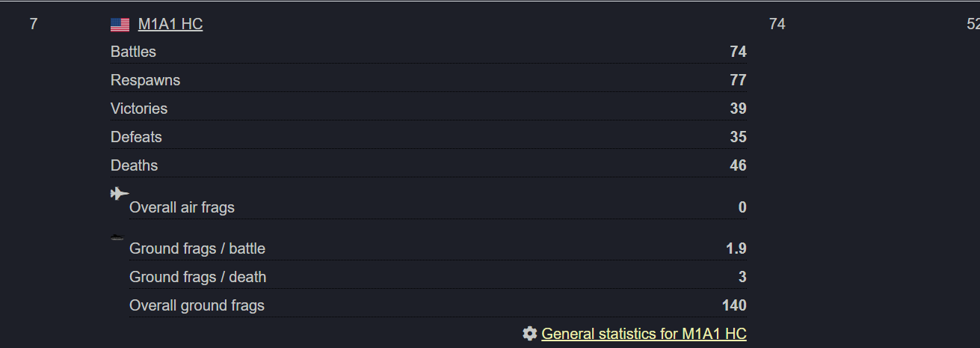This screenshot has height=348, width=980.
Task: Open General statistics for M1A1 HC
Action: [x=644, y=334]
